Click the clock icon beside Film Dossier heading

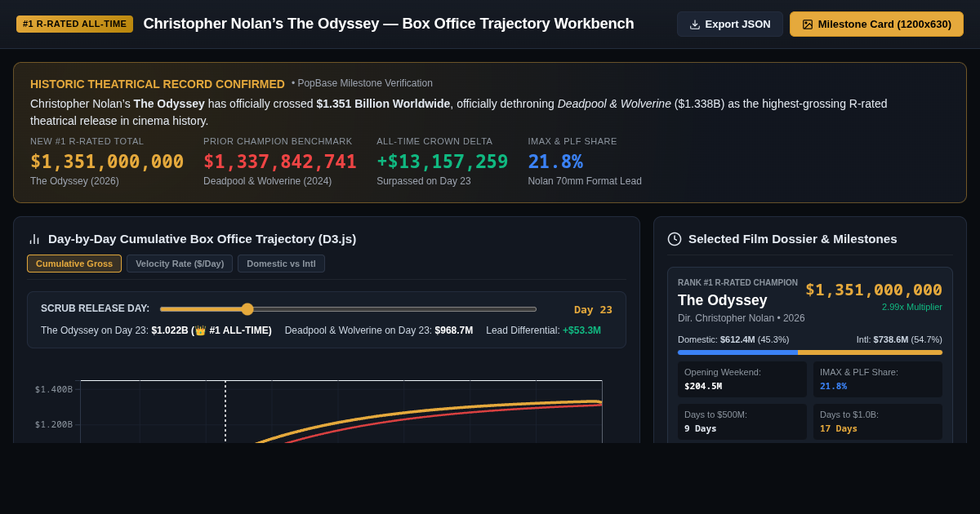[x=675, y=239]
